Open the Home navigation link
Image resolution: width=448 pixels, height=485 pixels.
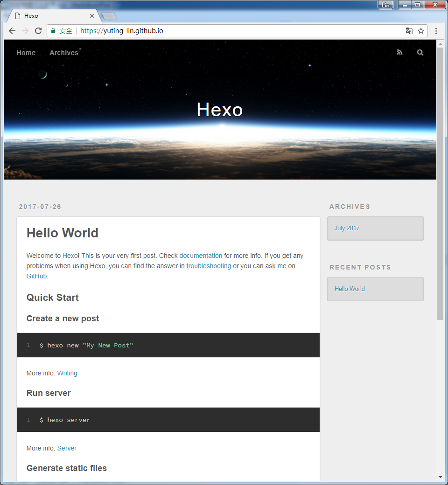pos(26,53)
